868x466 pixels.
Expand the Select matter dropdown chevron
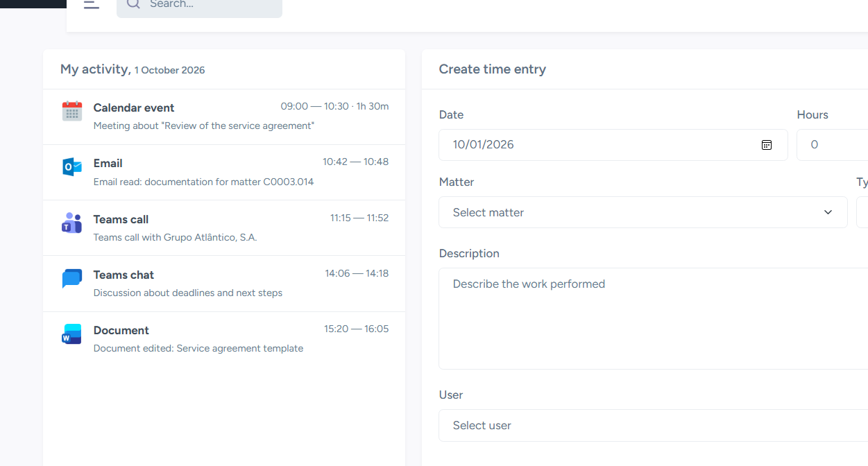pyautogui.click(x=828, y=212)
